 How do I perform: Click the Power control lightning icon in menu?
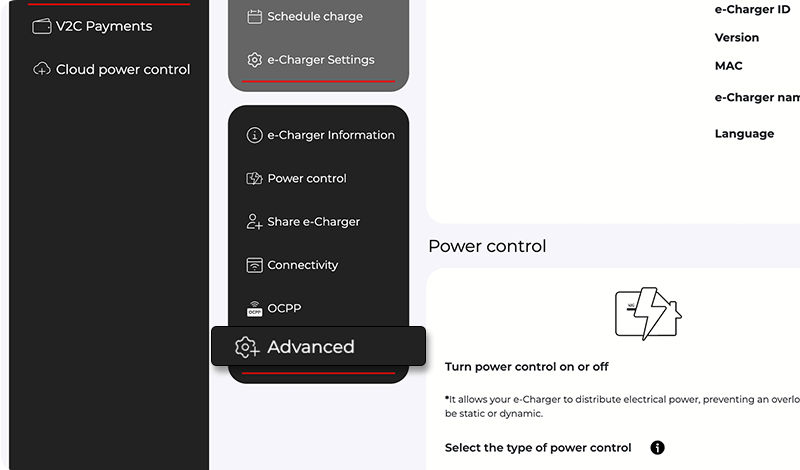point(254,178)
